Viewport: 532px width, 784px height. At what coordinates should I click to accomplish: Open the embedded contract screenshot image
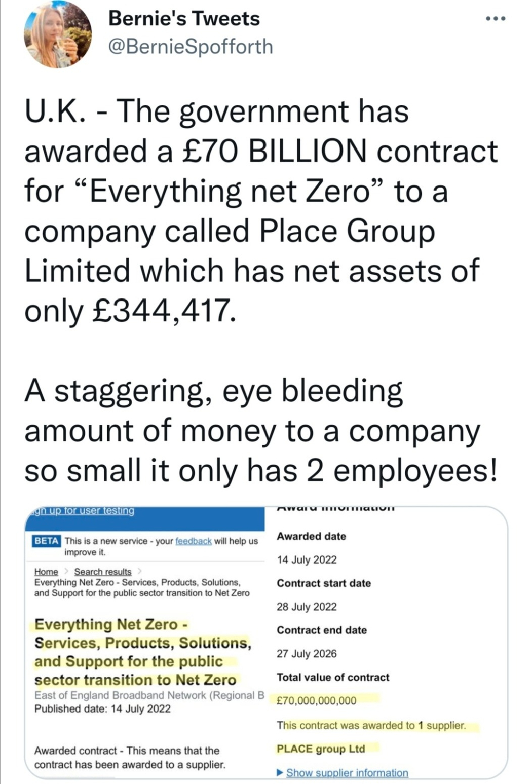tap(266, 642)
